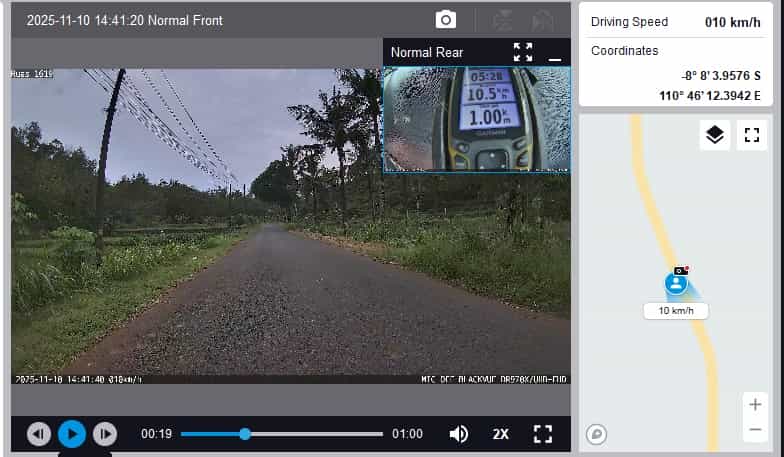Expand the Normal Rear view to fullscreen
This screenshot has width=784, height=457.
click(523, 52)
